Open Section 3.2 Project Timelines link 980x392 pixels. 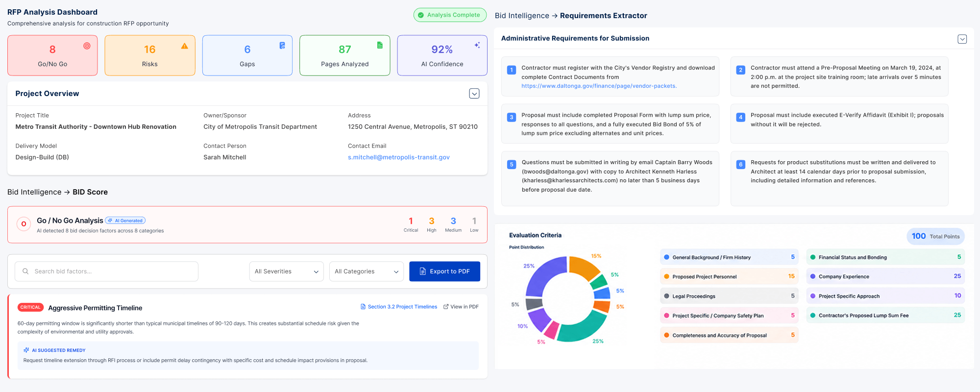click(x=402, y=307)
